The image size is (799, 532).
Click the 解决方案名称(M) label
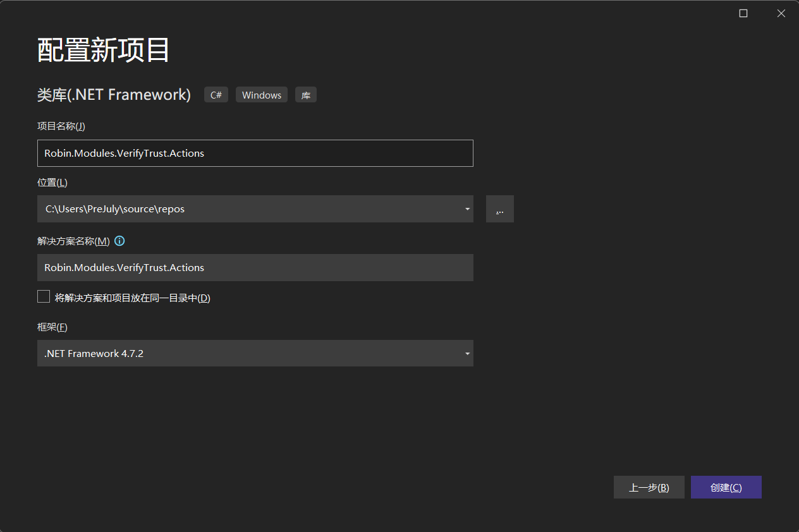point(73,241)
